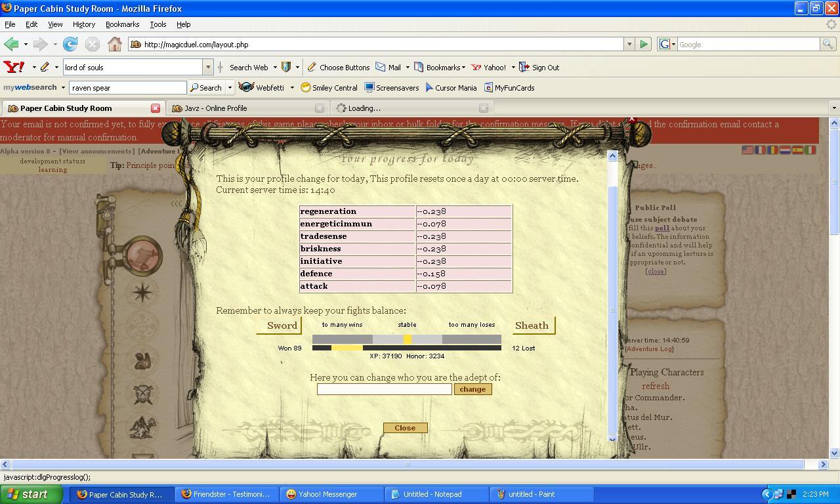This screenshot has width=840, height=504.
Task: Click the Yahoo! Y logo icon
Action: [x=14, y=67]
